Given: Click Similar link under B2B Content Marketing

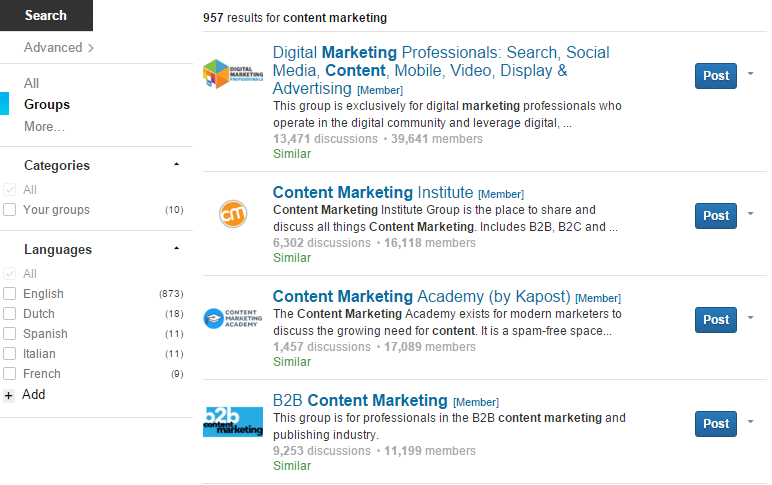Looking at the screenshot, I should pyautogui.click(x=292, y=466).
